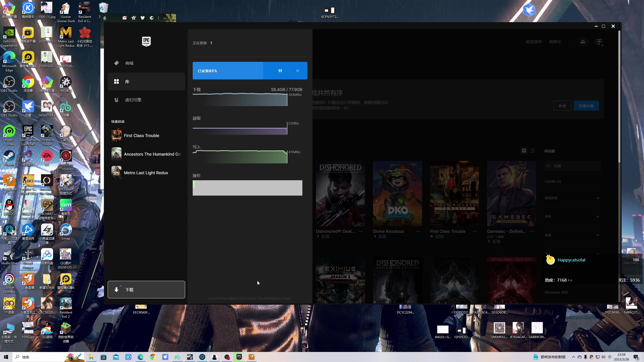Open Epic Games 库 (Library) panel
The width and height of the screenshot is (644, 362).
tap(146, 81)
